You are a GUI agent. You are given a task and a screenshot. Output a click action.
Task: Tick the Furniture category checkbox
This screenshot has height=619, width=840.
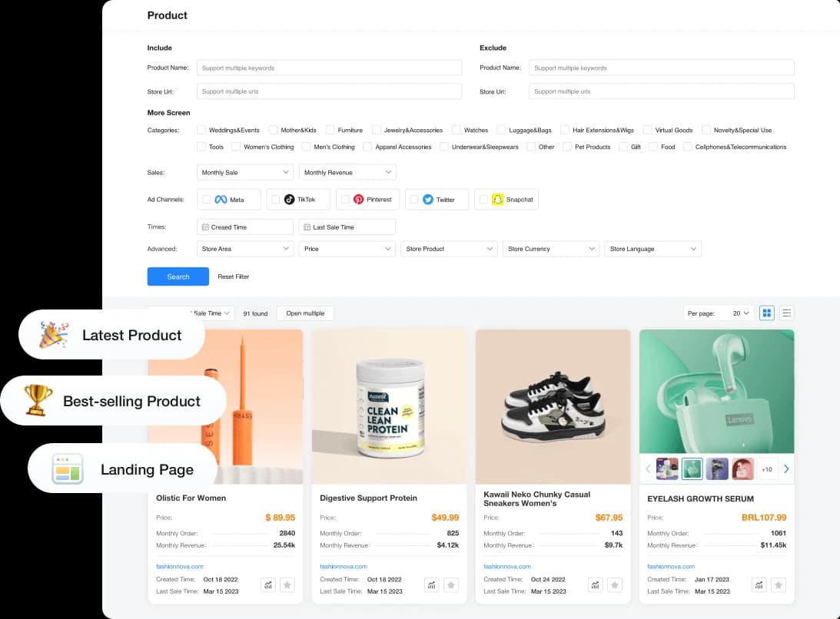pyautogui.click(x=330, y=130)
